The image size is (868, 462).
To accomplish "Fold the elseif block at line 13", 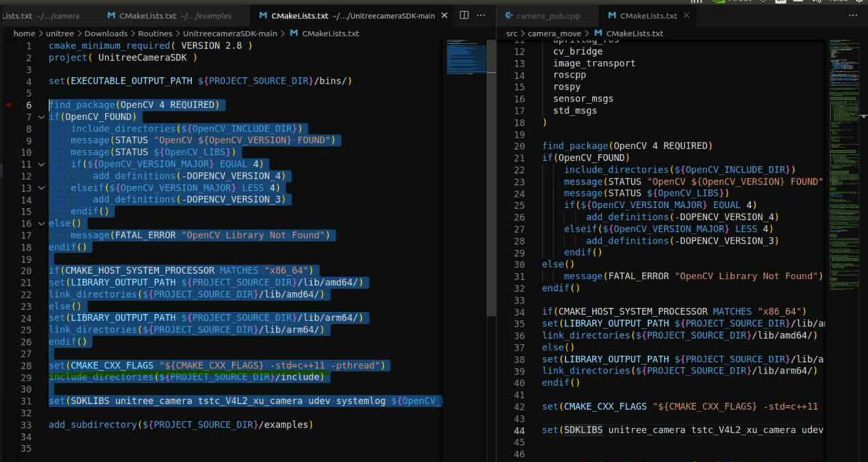I will coord(42,188).
